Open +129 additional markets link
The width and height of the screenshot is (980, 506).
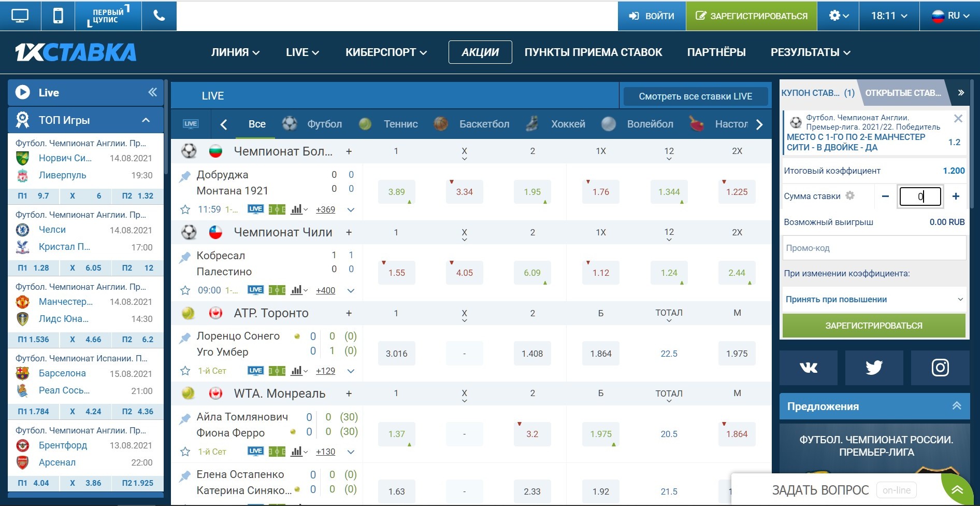[325, 371]
